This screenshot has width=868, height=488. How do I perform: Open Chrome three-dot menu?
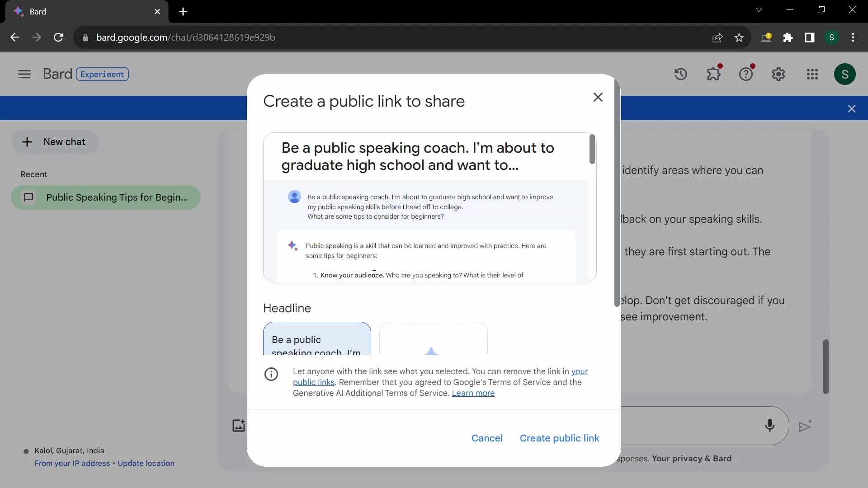pyautogui.click(x=853, y=38)
